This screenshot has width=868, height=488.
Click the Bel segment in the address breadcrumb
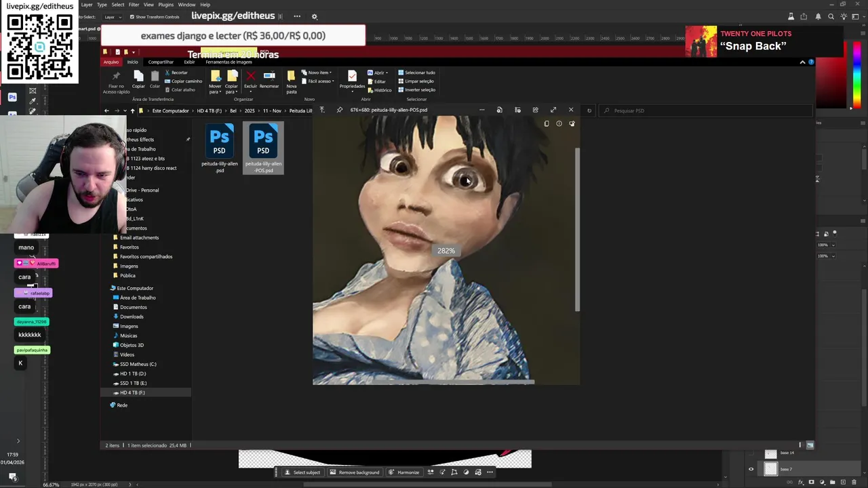click(x=233, y=110)
